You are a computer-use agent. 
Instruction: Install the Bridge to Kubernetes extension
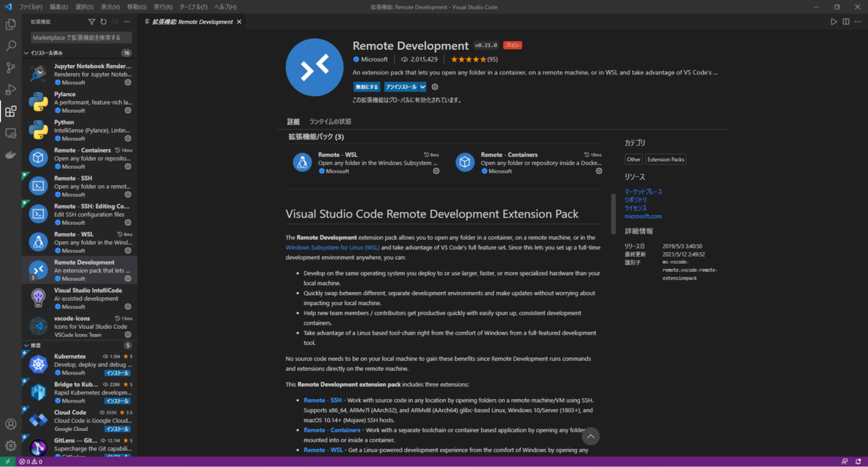[117, 401]
